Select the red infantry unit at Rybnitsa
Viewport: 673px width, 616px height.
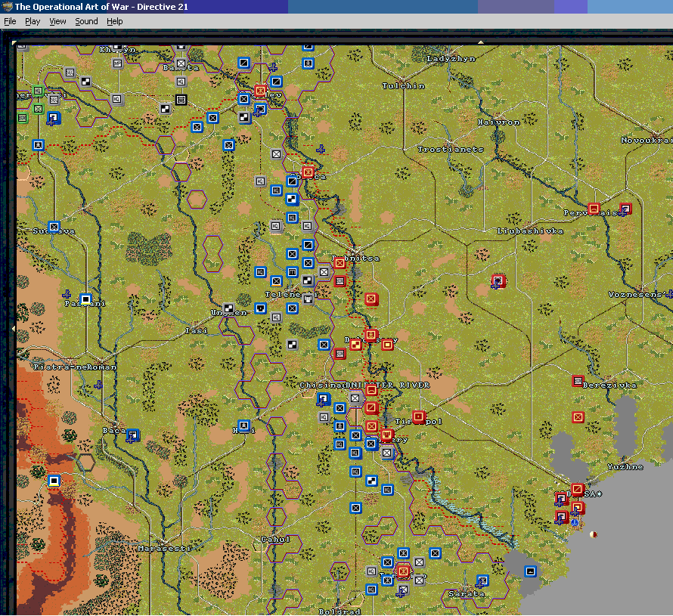pos(340,262)
